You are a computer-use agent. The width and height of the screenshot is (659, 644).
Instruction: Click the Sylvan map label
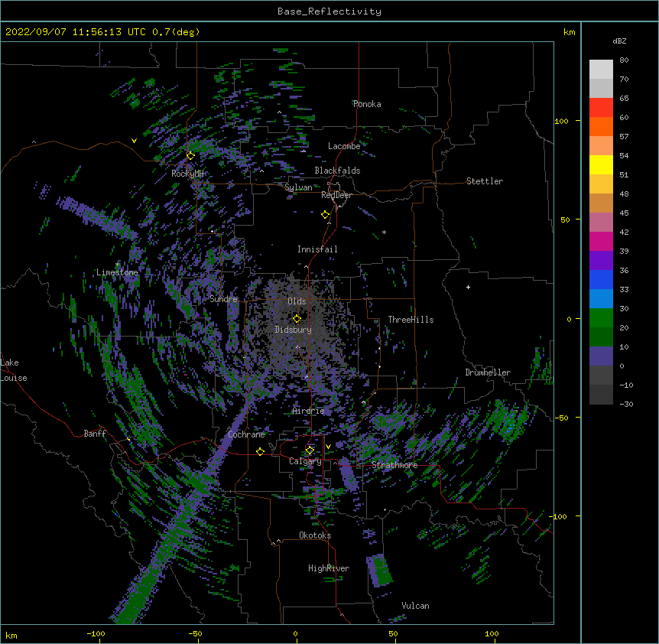pyautogui.click(x=298, y=187)
